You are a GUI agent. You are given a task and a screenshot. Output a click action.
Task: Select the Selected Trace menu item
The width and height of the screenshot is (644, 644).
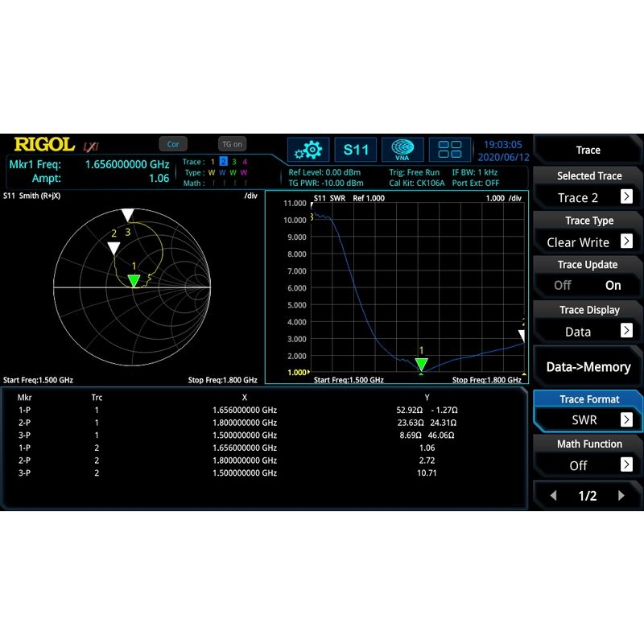pos(588,188)
